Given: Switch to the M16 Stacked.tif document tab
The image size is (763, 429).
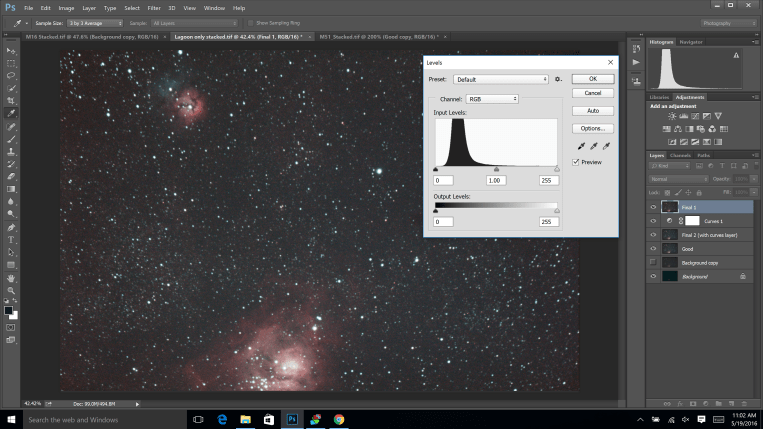Looking at the screenshot, I should pyautogui.click(x=92, y=37).
